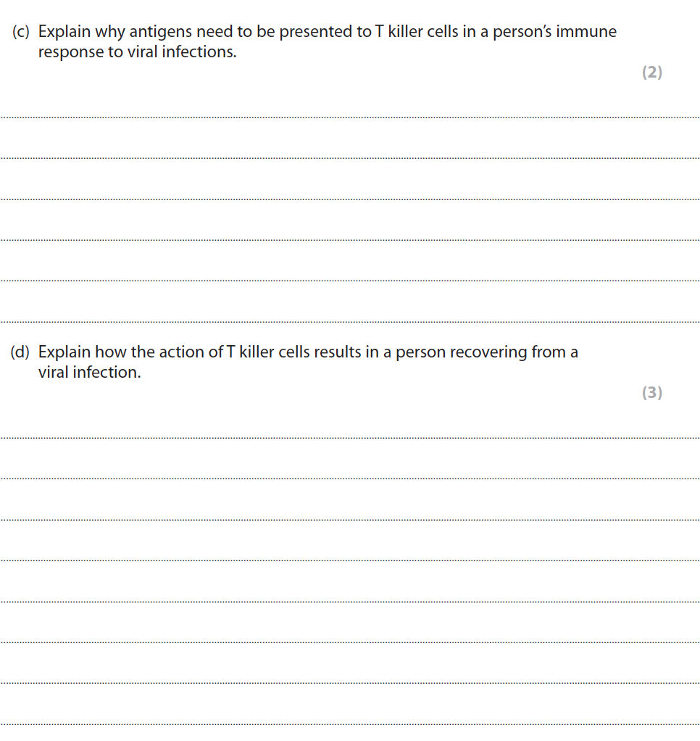Click last answer line of question (c)
700x741 pixels.
tap(350, 321)
